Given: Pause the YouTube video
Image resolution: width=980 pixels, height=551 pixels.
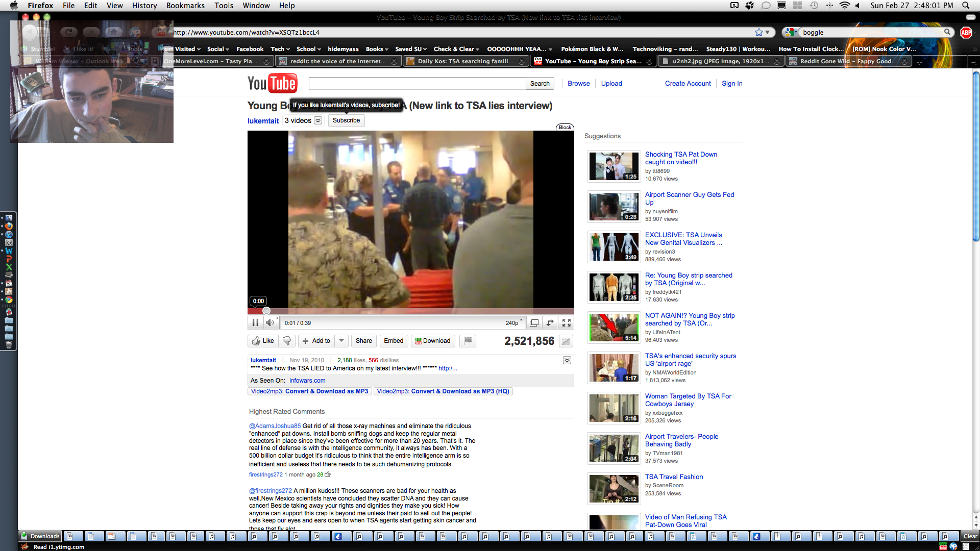Looking at the screenshot, I should pyautogui.click(x=255, y=322).
